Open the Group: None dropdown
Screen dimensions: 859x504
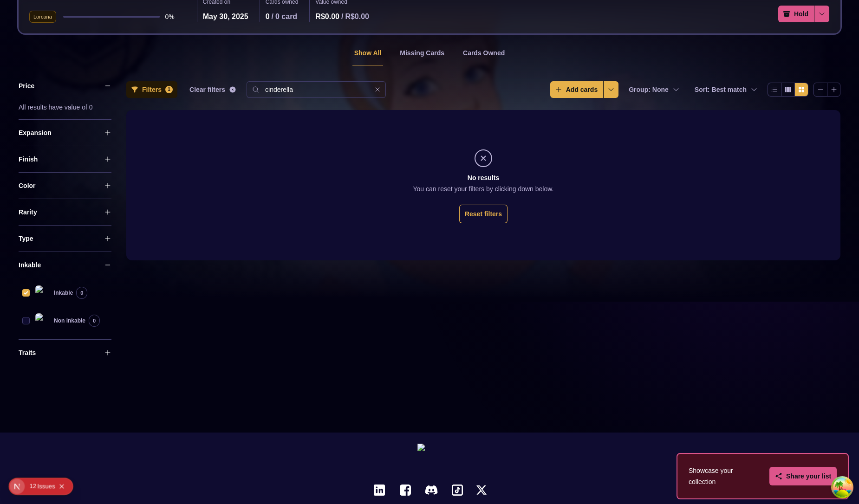(653, 90)
